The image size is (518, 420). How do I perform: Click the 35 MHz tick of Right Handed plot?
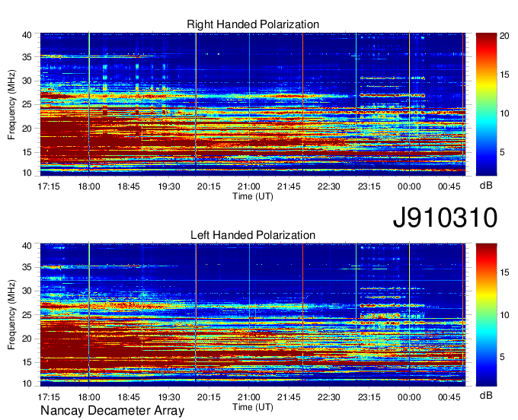click(x=27, y=57)
